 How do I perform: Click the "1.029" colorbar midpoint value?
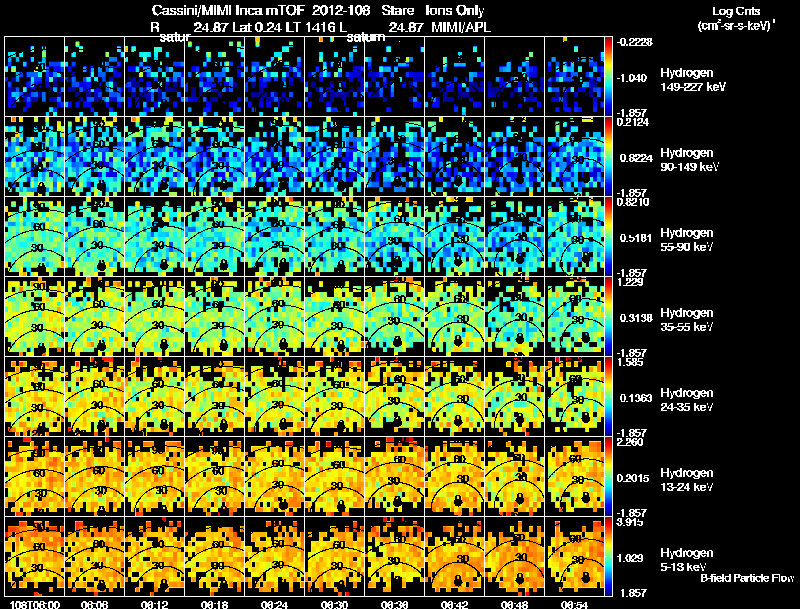[x=632, y=559]
